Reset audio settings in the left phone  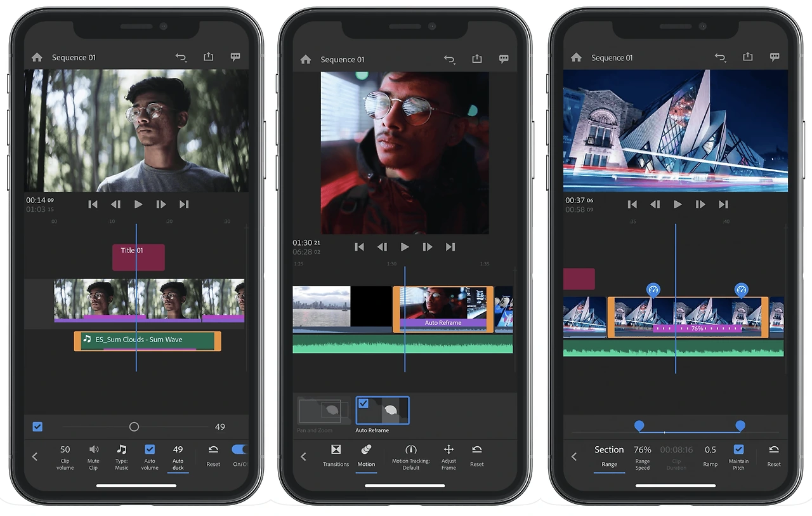click(213, 455)
